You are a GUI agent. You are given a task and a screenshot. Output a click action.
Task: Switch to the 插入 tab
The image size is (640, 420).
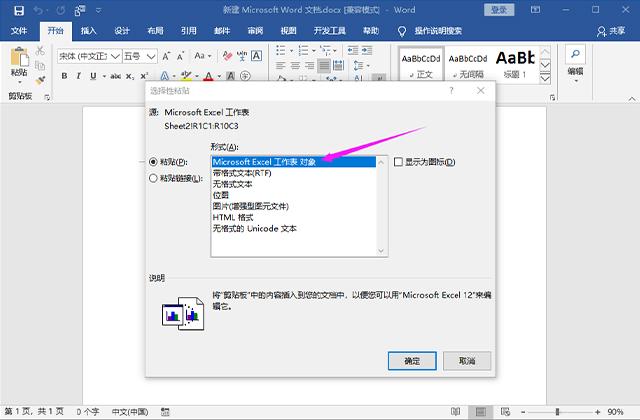88,31
